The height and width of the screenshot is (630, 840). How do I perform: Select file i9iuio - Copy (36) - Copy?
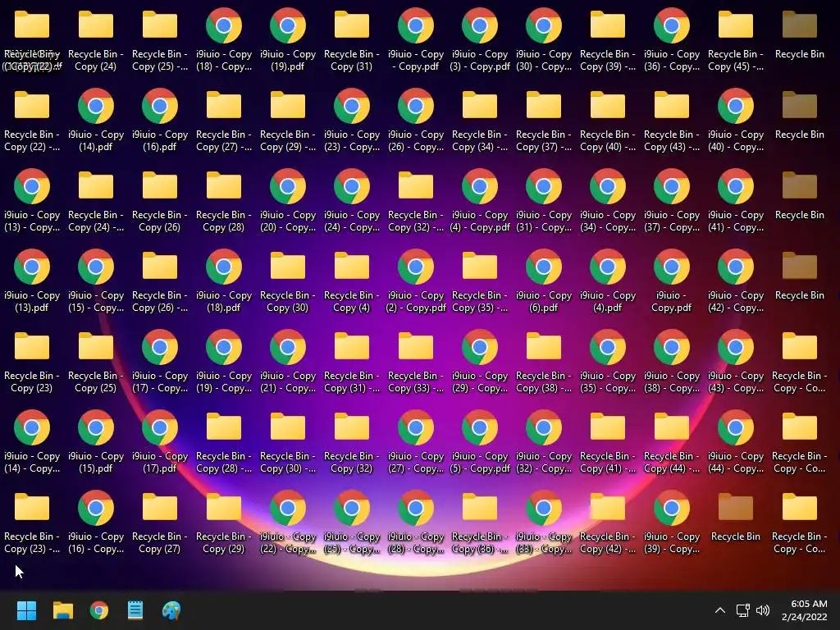(672, 40)
